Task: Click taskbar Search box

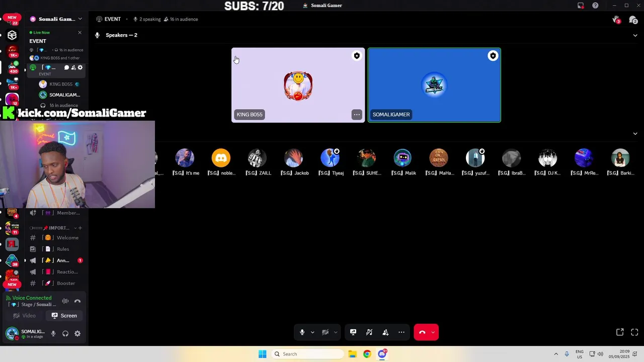Action: (x=307, y=354)
